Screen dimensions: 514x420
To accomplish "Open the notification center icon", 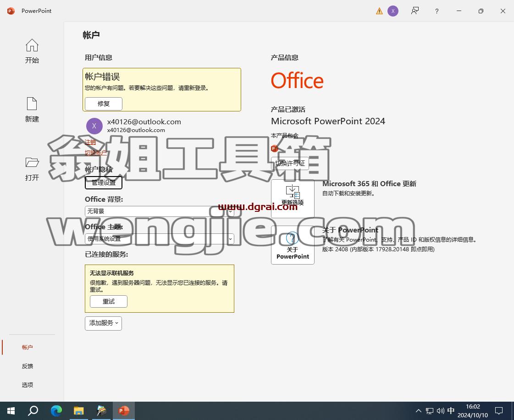I will [x=499, y=411].
